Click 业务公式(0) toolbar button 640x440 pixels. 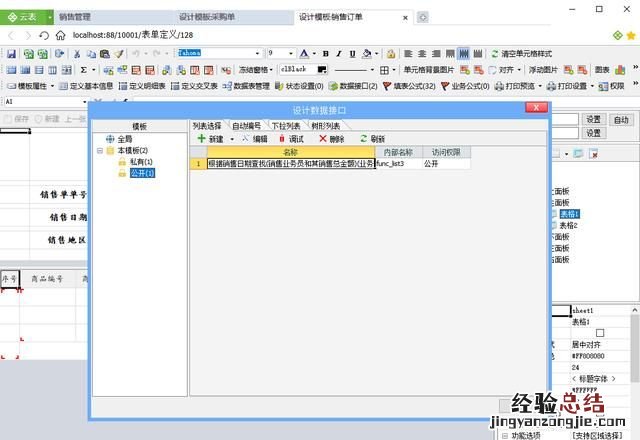pyautogui.click(x=465, y=86)
